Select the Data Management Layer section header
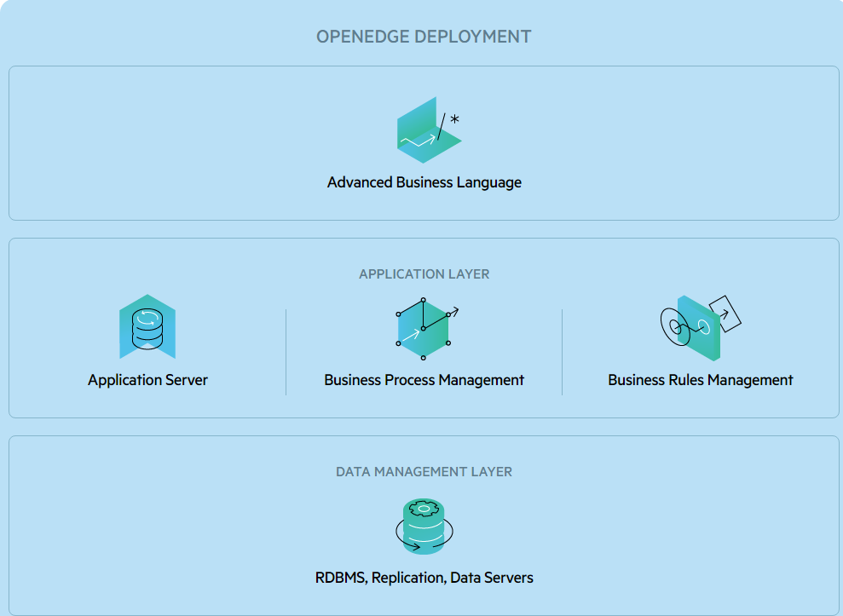 point(424,471)
